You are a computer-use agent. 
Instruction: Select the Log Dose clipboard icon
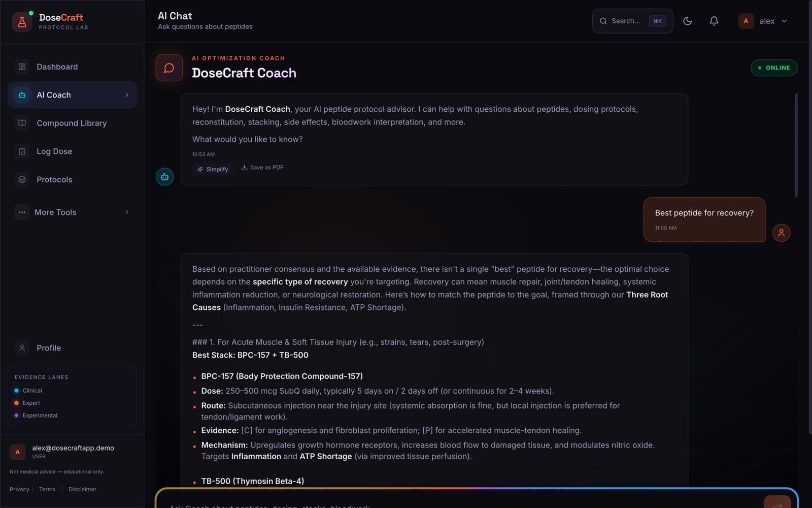pos(22,151)
